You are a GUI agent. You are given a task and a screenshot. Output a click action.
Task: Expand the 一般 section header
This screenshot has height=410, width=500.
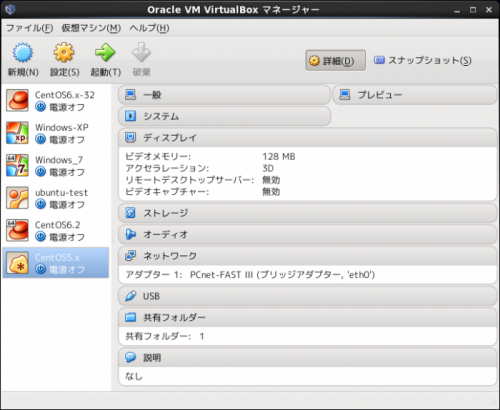(x=224, y=95)
